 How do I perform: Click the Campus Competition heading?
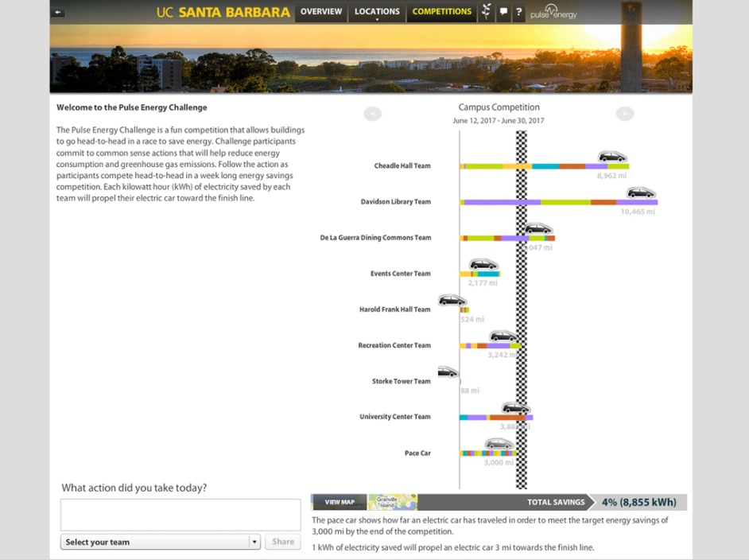pyautogui.click(x=499, y=107)
